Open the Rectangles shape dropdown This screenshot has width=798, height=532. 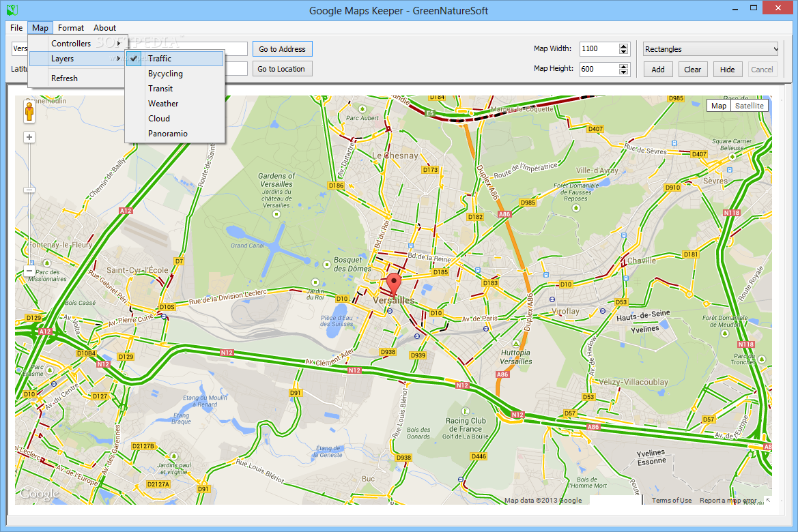(711, 49)
